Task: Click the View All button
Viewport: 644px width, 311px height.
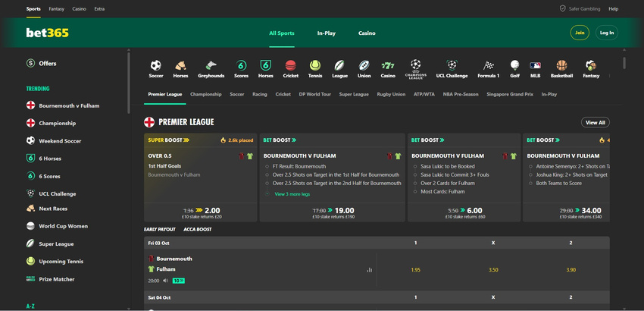Action: 595,123
